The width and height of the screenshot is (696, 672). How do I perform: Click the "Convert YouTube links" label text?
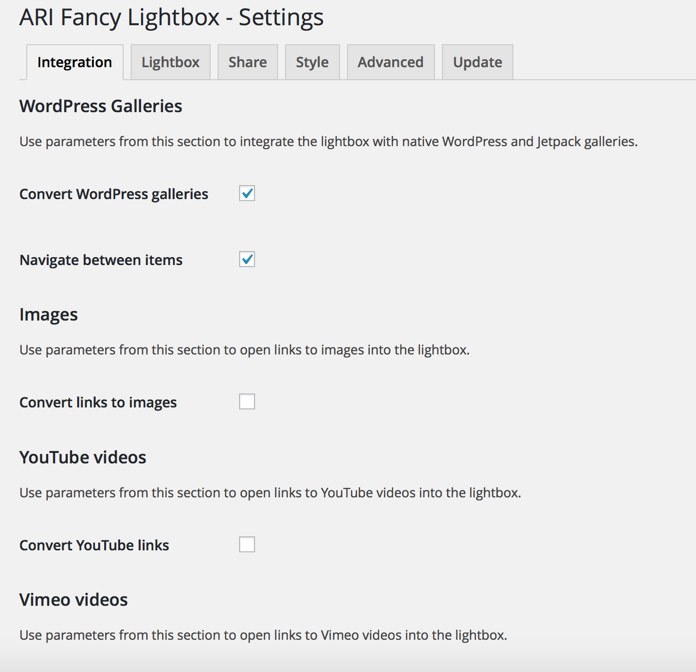point(94,545)
